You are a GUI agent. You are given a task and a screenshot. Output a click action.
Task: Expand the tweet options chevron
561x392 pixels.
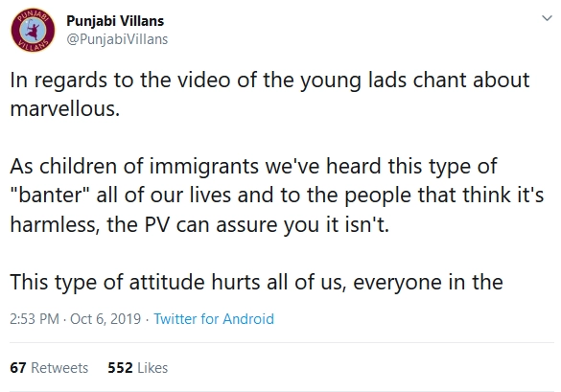click(547, 18)
